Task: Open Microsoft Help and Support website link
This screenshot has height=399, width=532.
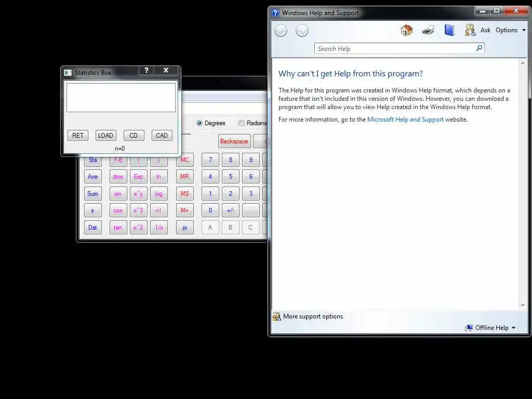Action: pos(405,119)
